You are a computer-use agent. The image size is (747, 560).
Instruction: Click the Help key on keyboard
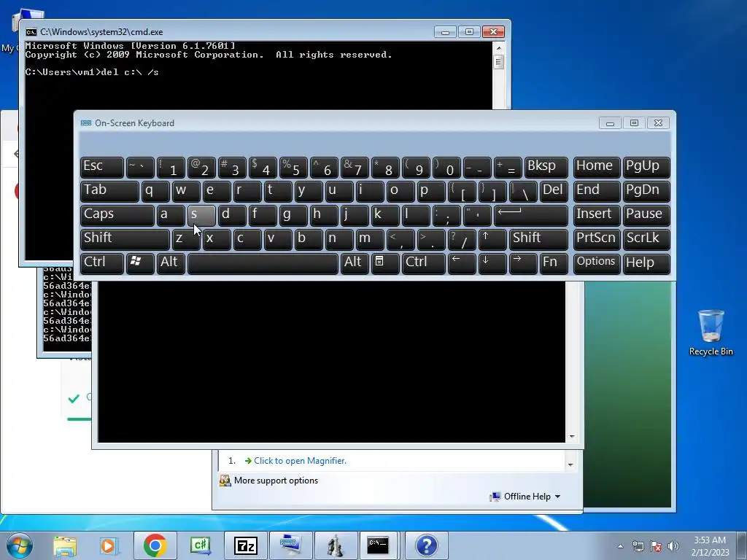tap(646, 263)
